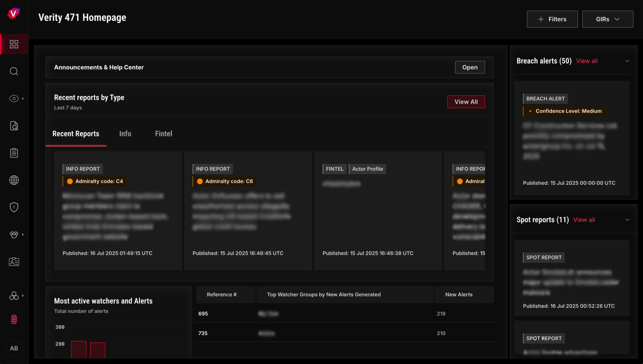The height and width of the screenshot is (364, 643).
Task: Open the dashboard grid icon in the sidebar
Action: pos(14,44)
